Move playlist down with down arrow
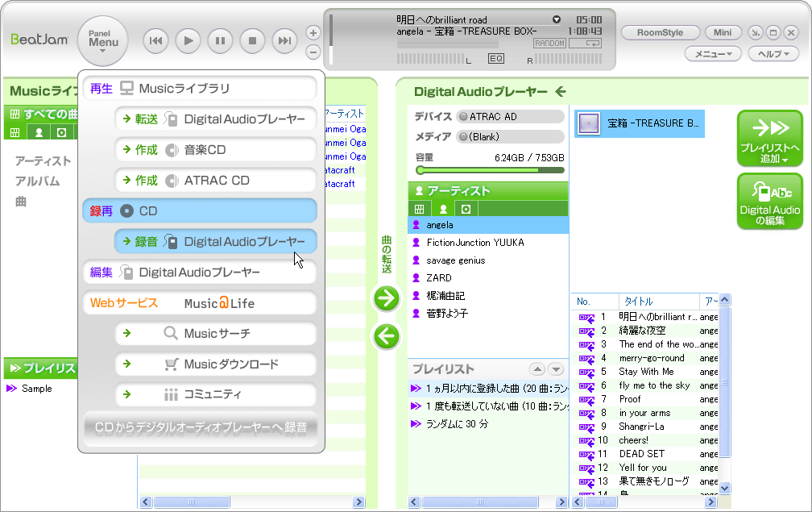The height and width of the screenshot is (512, 812). click(556, 369)
